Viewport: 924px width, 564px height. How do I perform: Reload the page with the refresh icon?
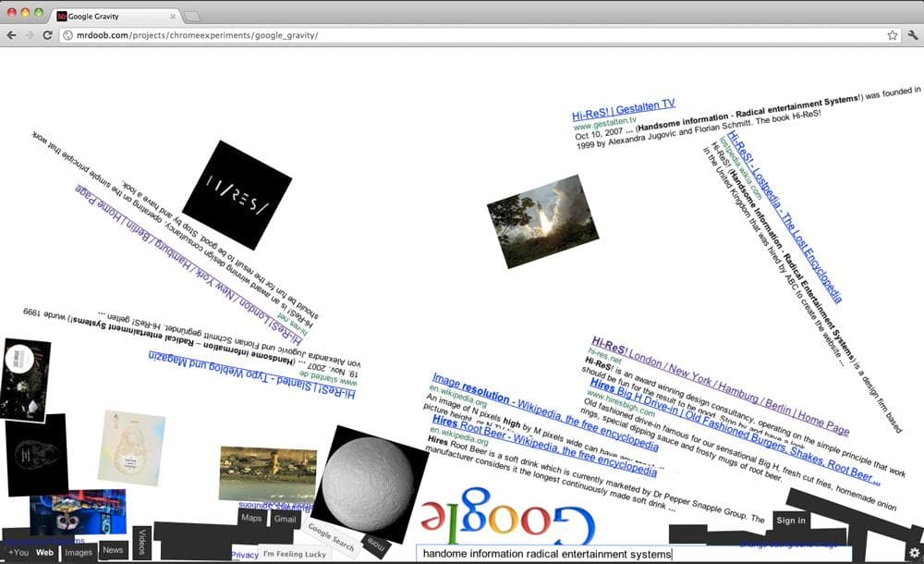point(47,35)
